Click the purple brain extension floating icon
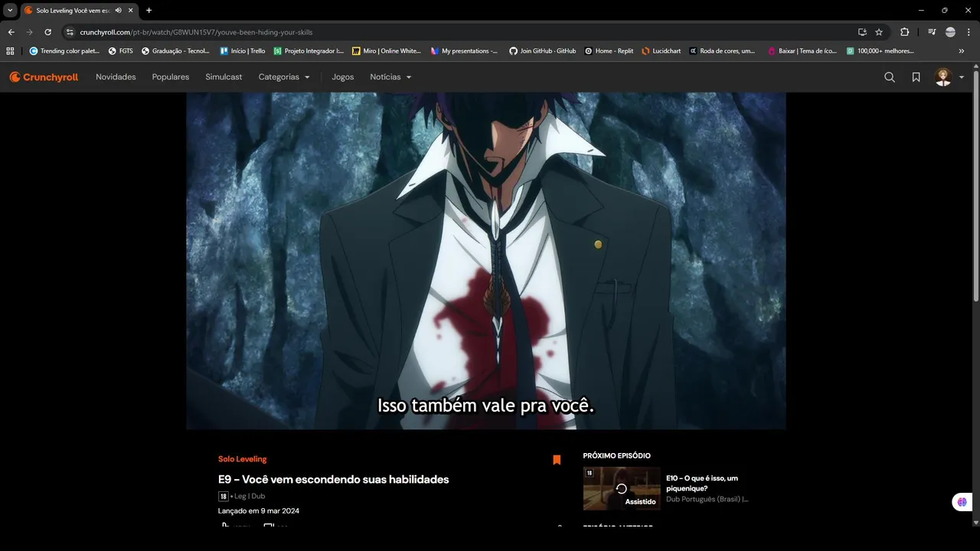 [962, 502]
